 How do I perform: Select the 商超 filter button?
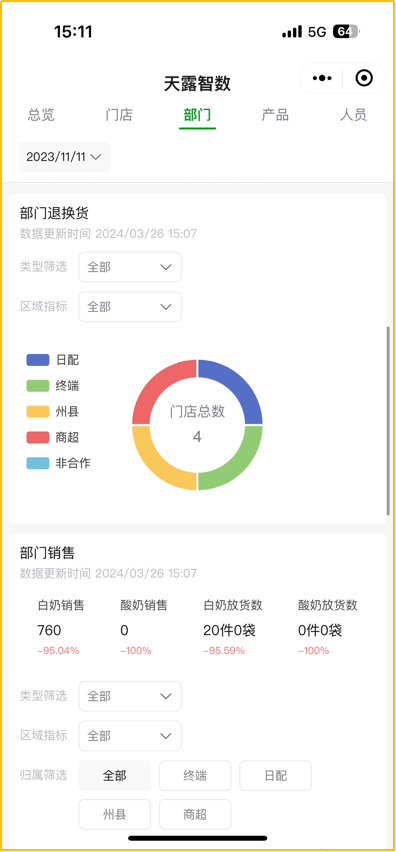[195, 815]
